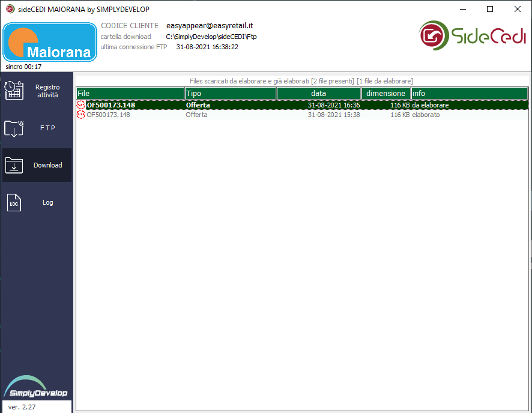
Task: Switch to the FTP section
Action: 47,128
